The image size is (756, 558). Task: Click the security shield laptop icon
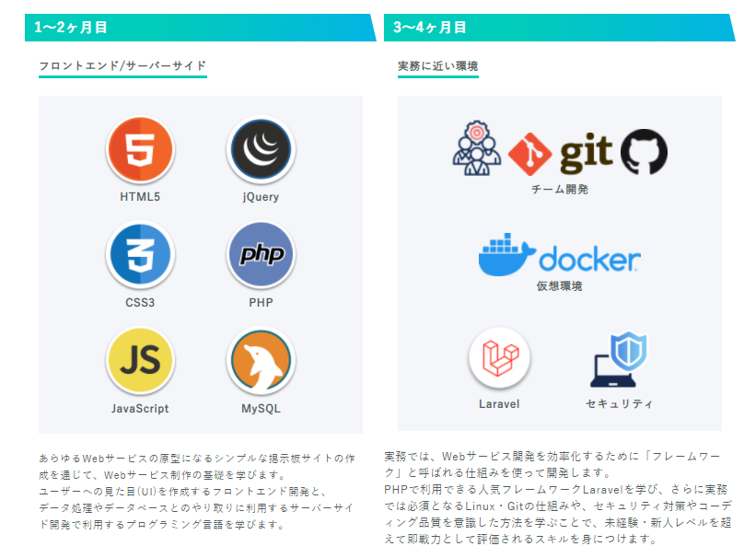[619, 359]
